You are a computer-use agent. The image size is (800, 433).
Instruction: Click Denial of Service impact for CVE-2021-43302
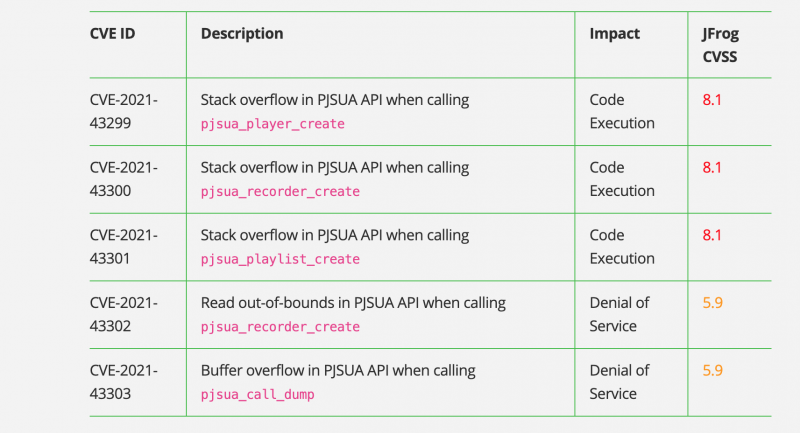(619, 314)
